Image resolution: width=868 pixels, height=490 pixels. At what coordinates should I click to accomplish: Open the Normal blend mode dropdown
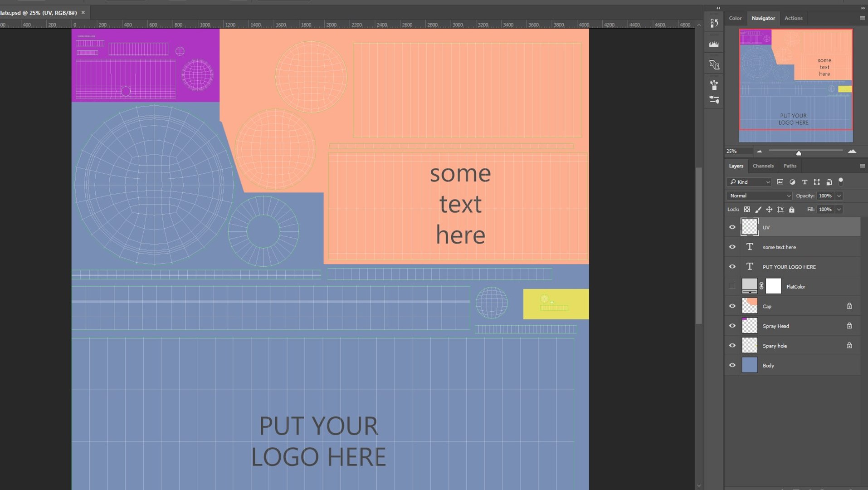(759, 196)
